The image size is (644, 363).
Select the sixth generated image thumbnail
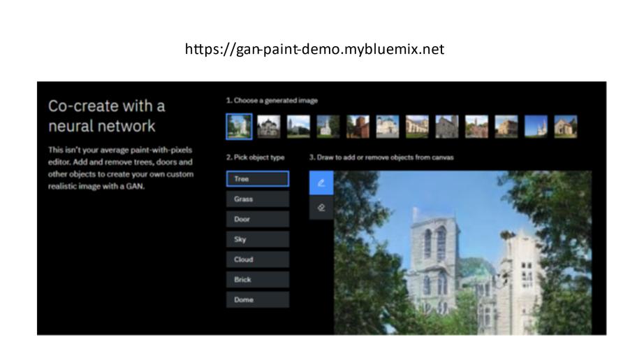coord(388,127)
